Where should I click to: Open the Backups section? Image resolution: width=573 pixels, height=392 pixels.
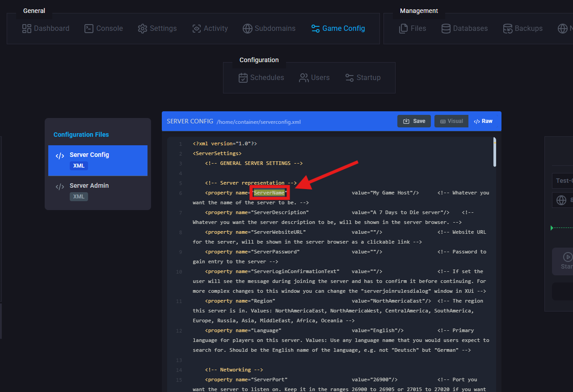click(x=522, y=29)
